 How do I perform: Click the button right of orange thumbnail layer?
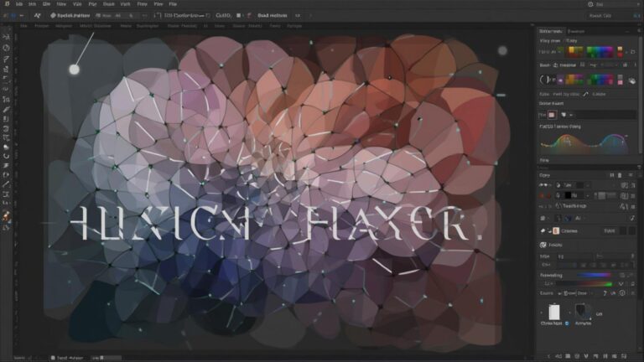coord(610,231)
